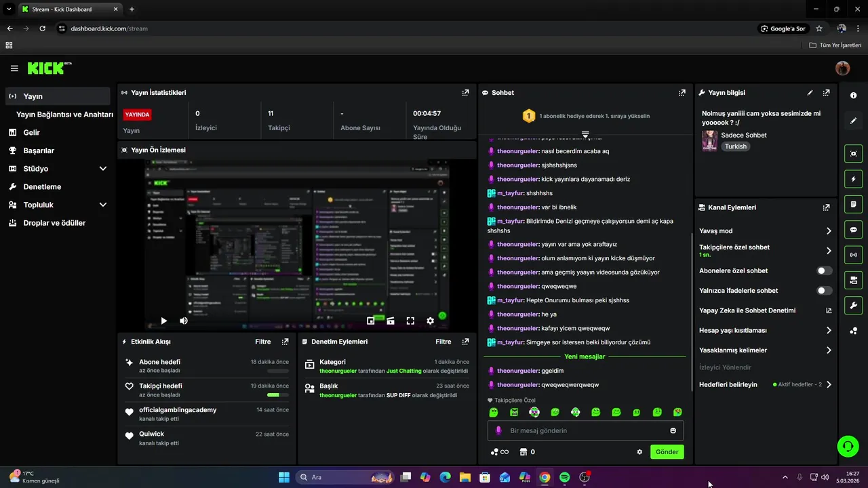Open Filtre in Denetim Eylemleri panel

pos(443,342)
